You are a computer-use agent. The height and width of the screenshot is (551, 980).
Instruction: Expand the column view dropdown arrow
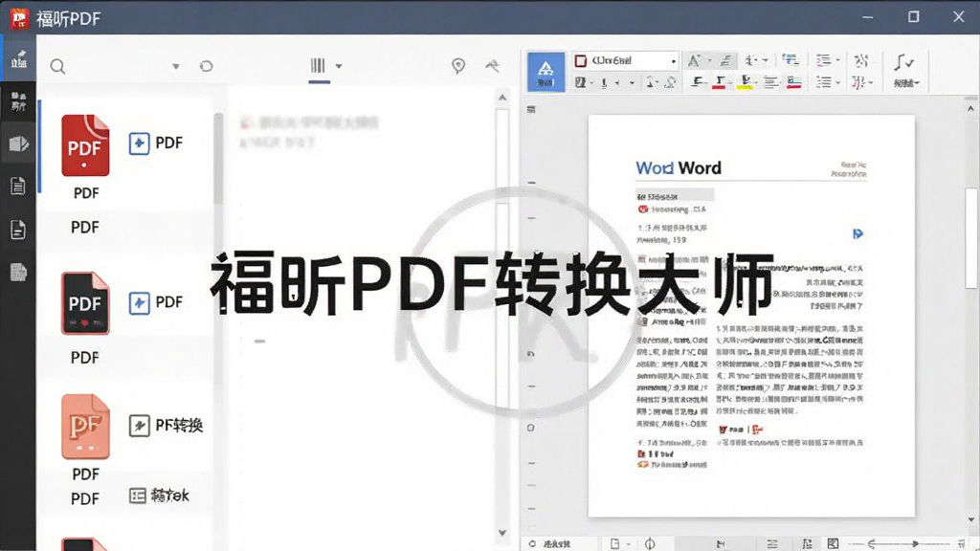pos(339,66)
